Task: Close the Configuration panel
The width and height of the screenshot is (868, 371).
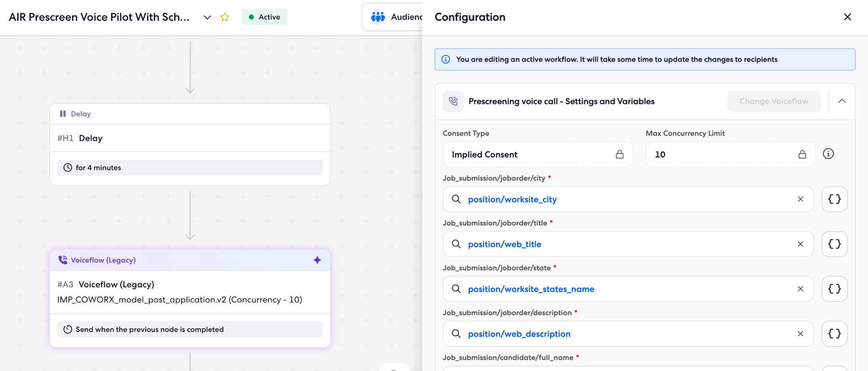Action: pyautogui.click(x=848, y=17)
